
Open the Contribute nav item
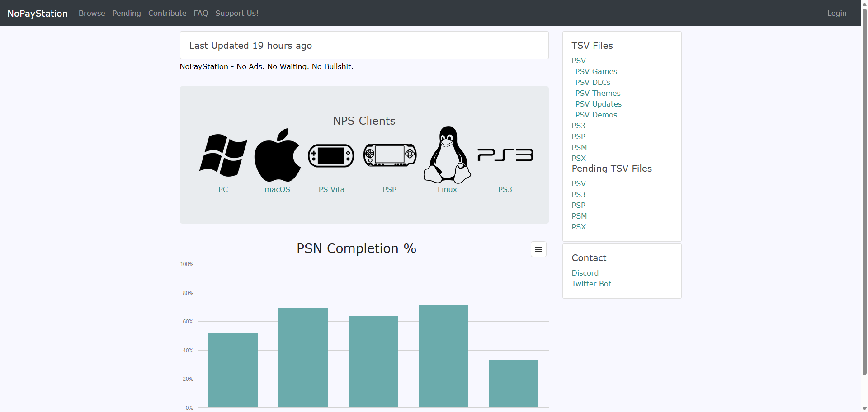pyautogui.click(x=167, y=14)
